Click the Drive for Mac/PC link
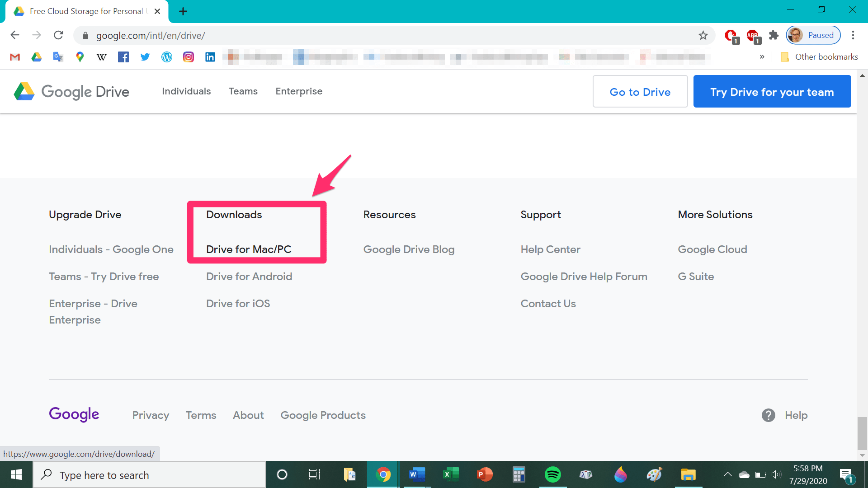The height and width of the screenshot is (488, 868). coord(249,249)
